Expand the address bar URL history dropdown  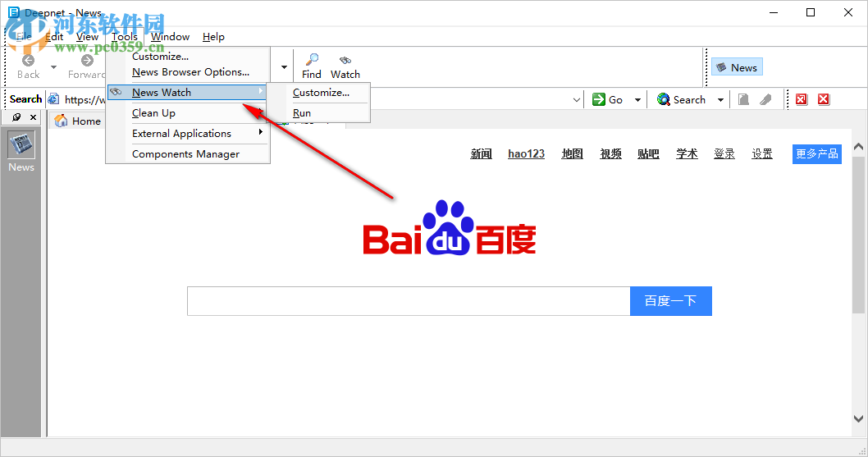(x=577, y=100)
